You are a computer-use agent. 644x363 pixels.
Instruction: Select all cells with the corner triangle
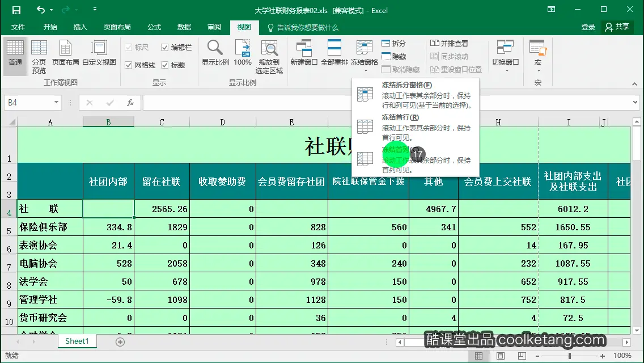[x=12, y=122]
